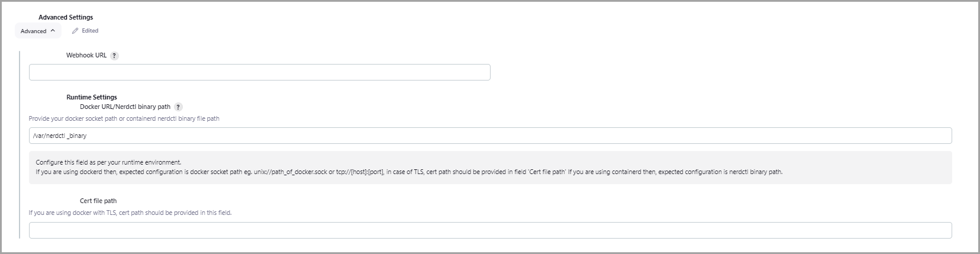Click the Docker URL/Nerdctl binary path input
This screenshot has width=980, height=254.
point(490,136)
